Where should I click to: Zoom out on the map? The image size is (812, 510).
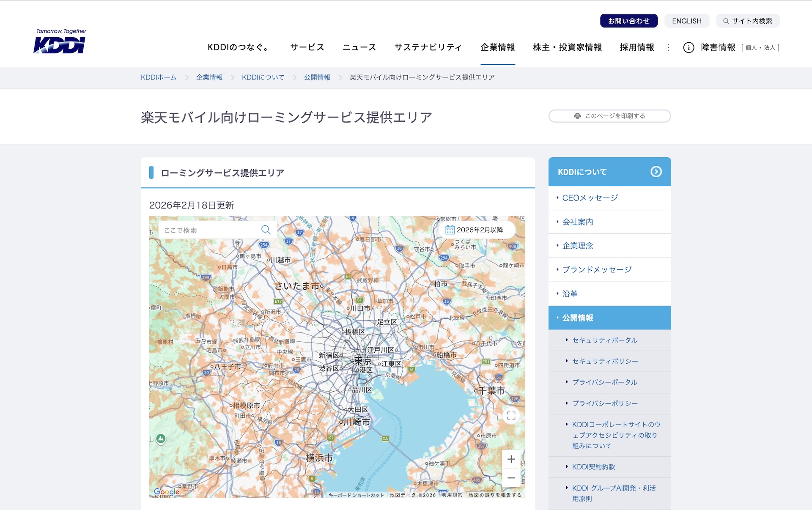click(511, 478)
